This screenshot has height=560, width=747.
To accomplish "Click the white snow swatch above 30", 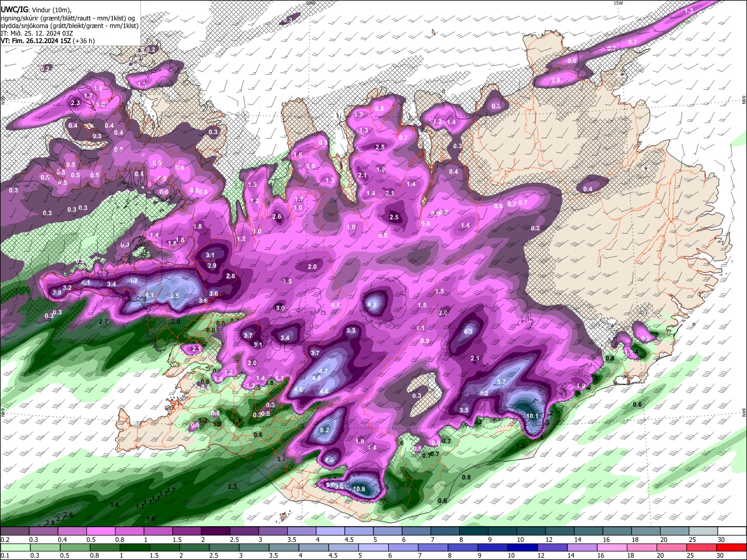I will (x=732, y=531).
